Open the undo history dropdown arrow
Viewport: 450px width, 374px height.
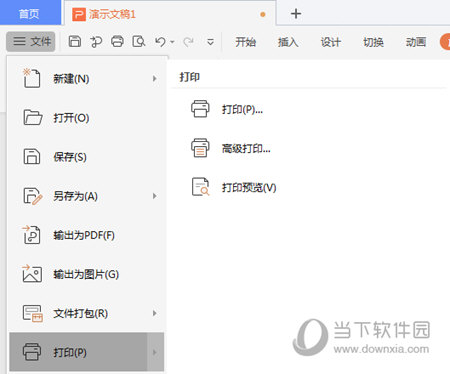172,42
